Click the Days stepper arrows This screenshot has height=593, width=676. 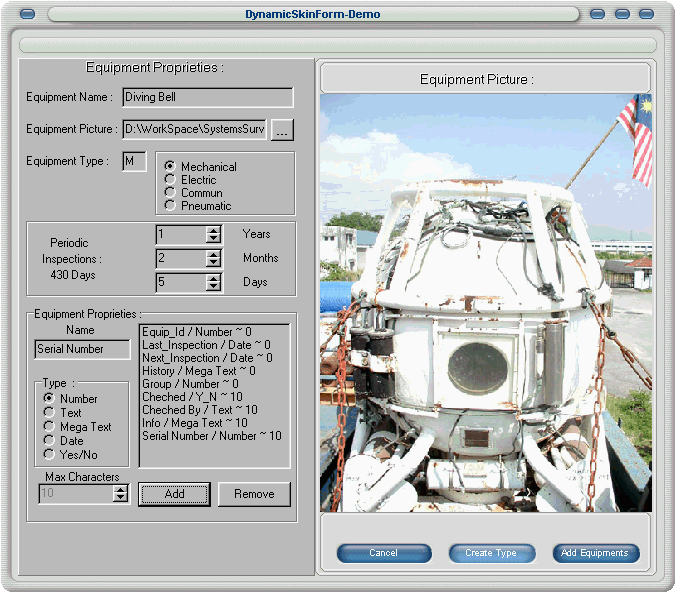coord(213,282)
